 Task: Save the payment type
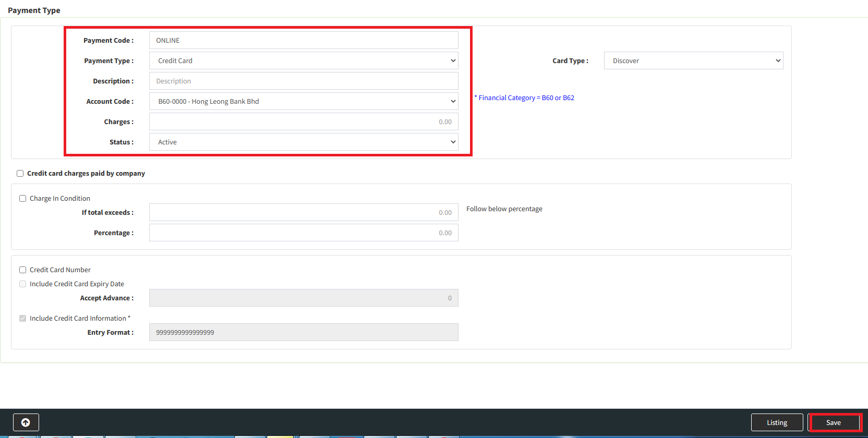pos(833,422)
